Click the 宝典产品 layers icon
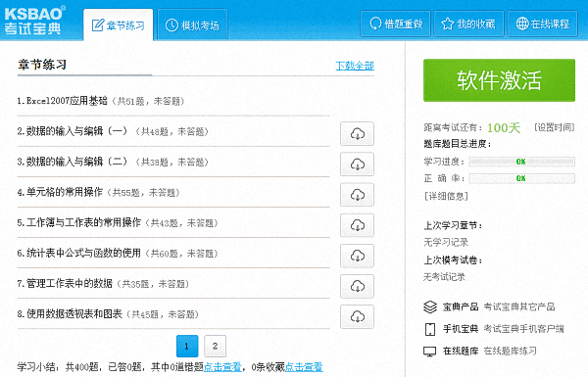Screen dimensions: 588x377 coord(430,306)
